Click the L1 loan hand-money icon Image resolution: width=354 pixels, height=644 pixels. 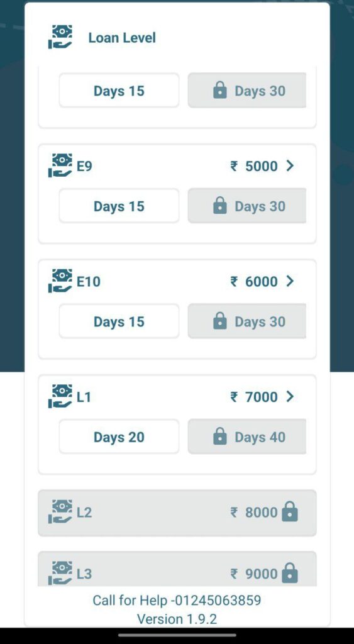60,396
